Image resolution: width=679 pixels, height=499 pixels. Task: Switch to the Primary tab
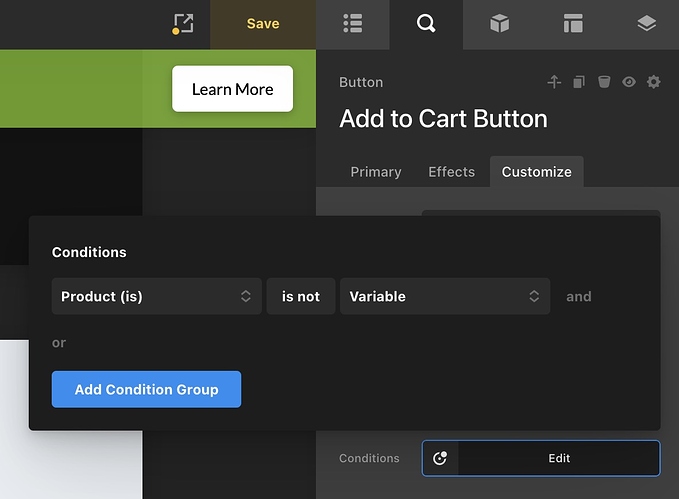point(376,172)
